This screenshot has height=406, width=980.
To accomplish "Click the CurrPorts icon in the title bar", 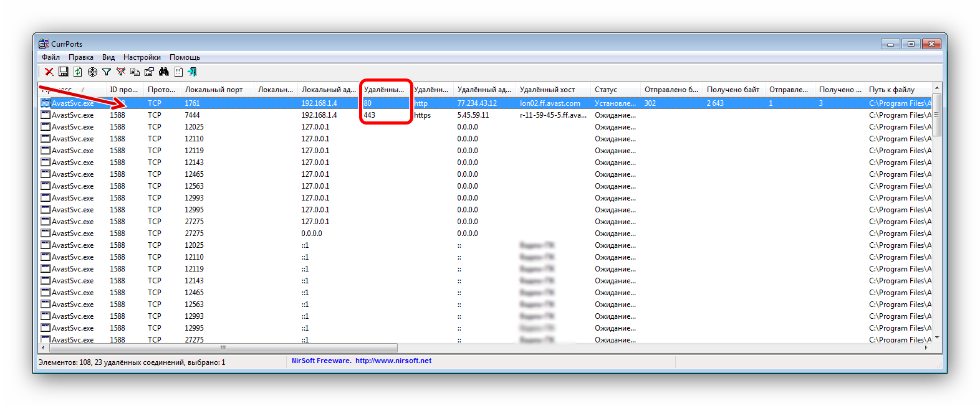I will click(x=44, y=44).
